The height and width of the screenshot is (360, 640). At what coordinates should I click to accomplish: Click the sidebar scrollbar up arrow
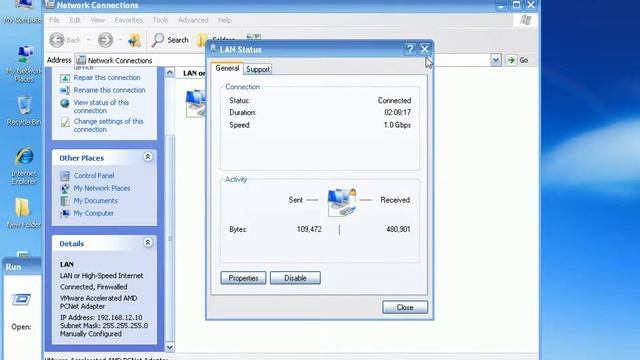pos(170,73)
